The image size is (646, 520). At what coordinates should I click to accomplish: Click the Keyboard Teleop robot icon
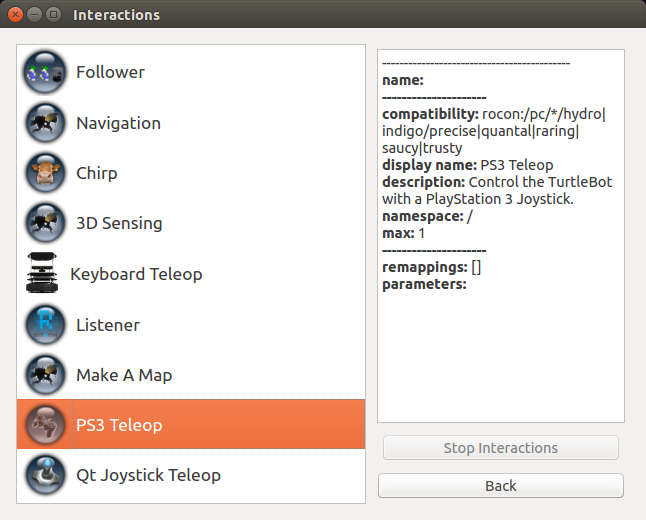[x=41, y=274]
